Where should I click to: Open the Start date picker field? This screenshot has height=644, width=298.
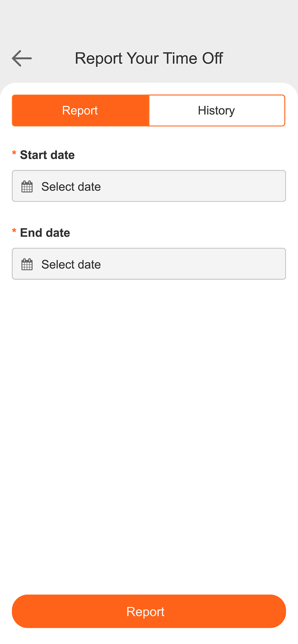pos(149,186)
